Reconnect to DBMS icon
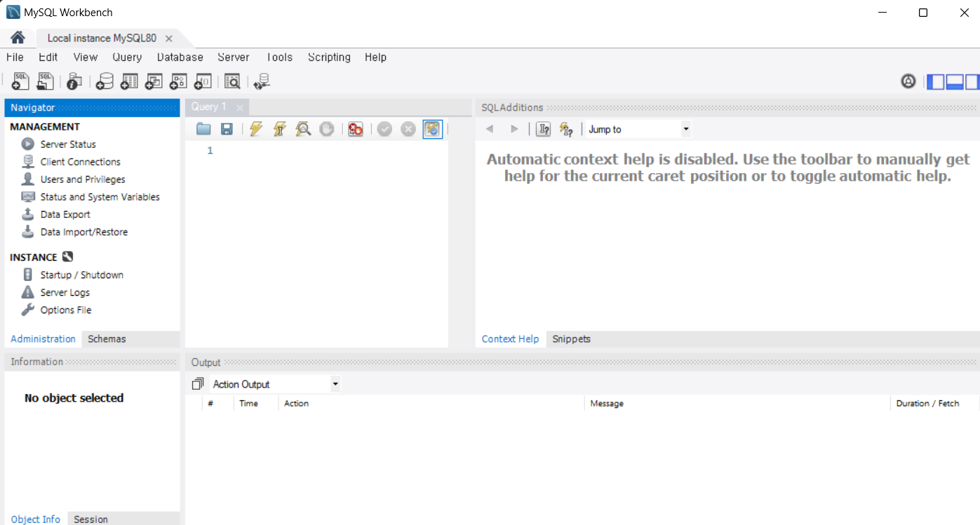 262,82
